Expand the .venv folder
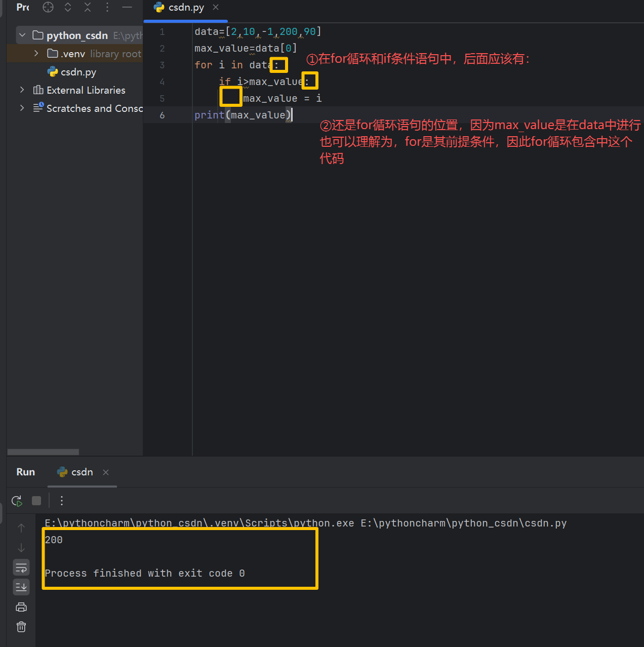Image resolution: width=644 pixels, height=647 pixels. point(36,53)
